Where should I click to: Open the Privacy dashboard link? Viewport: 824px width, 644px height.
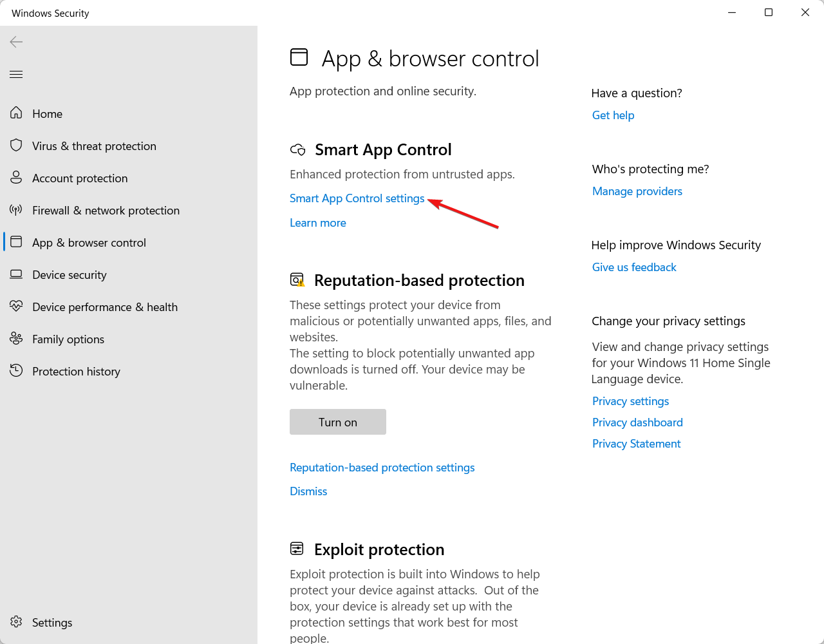point(637,422)
